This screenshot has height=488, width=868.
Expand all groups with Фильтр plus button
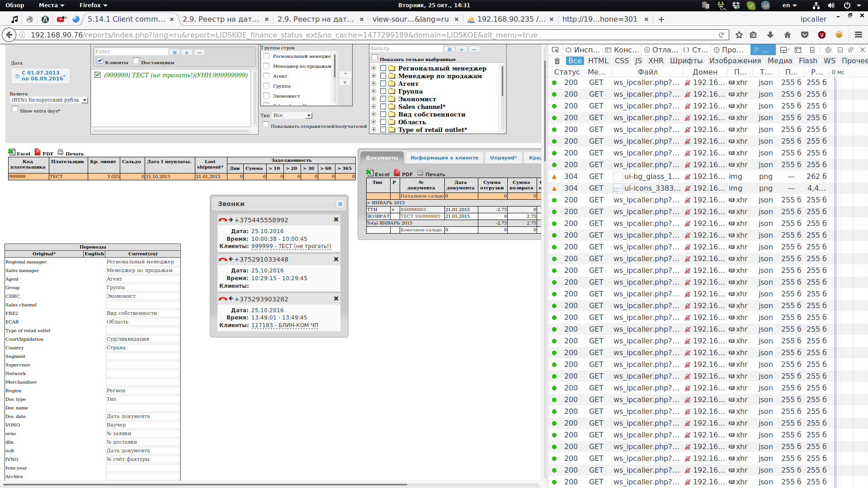pyautogui.click(x=461, y=49)
